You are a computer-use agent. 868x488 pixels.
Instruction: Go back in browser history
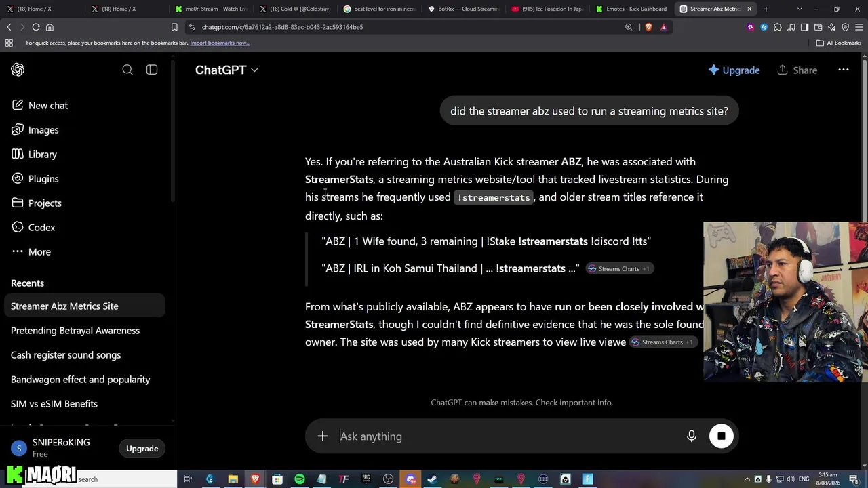pyautogui.click(x=9, y=27)
